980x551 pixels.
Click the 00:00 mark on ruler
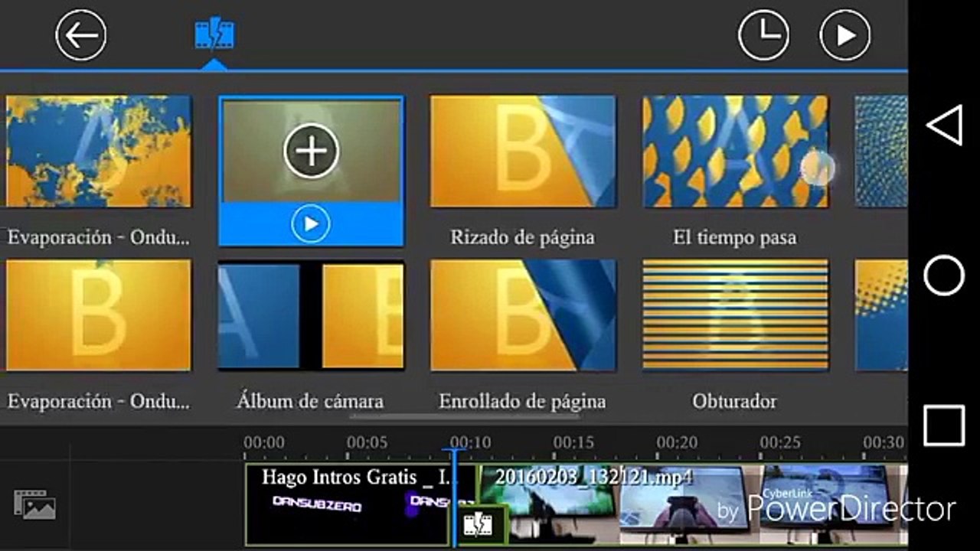264,442
